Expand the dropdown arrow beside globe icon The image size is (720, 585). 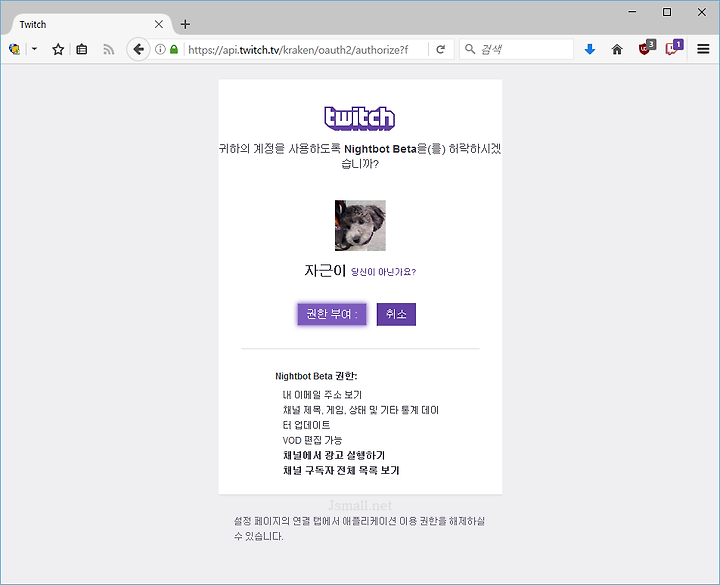coord(34,49)
